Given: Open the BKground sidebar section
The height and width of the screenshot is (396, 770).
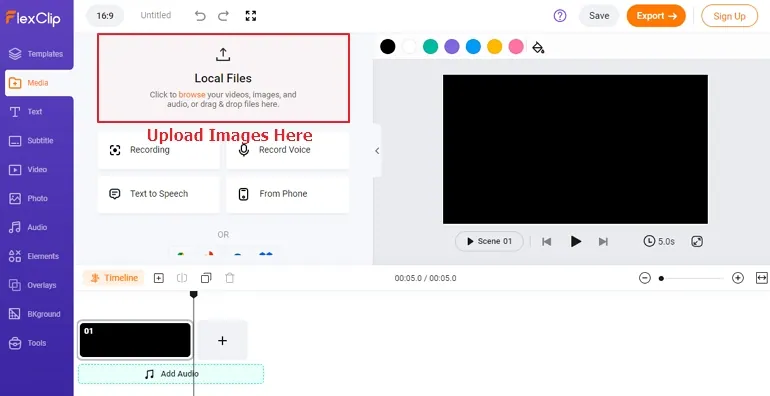Looking at the screenshot, I should [36, 314].
